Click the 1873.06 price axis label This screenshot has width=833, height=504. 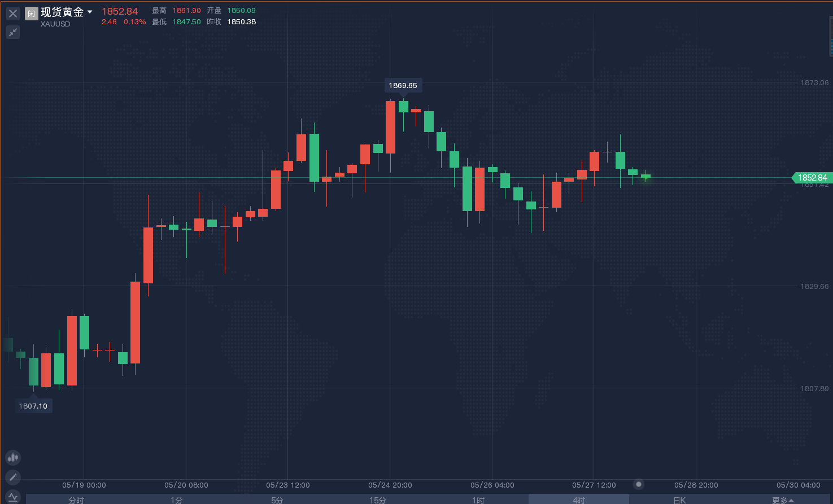[x=814, y=82]
